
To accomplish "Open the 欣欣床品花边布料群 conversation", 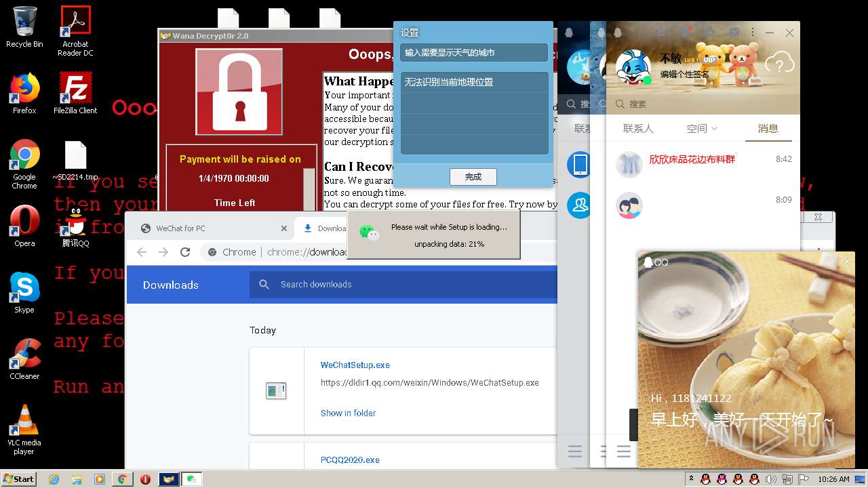I will (703, 164).
